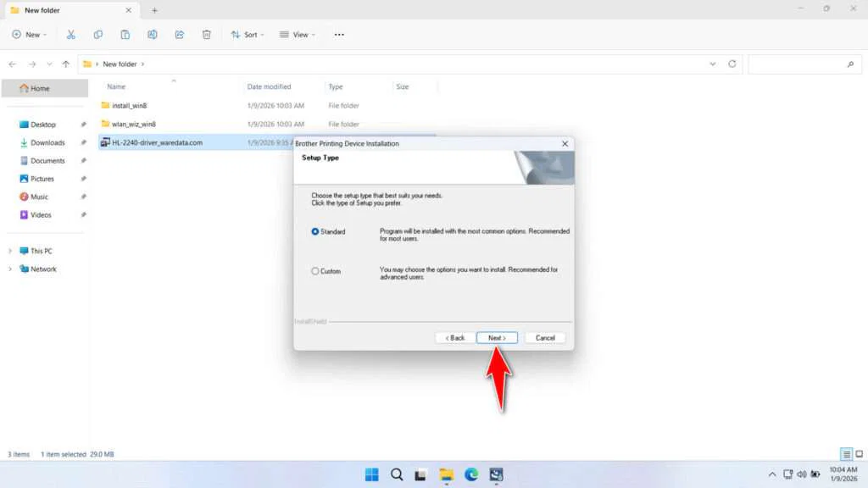Select the Custom setup type

tap(314, 271)
